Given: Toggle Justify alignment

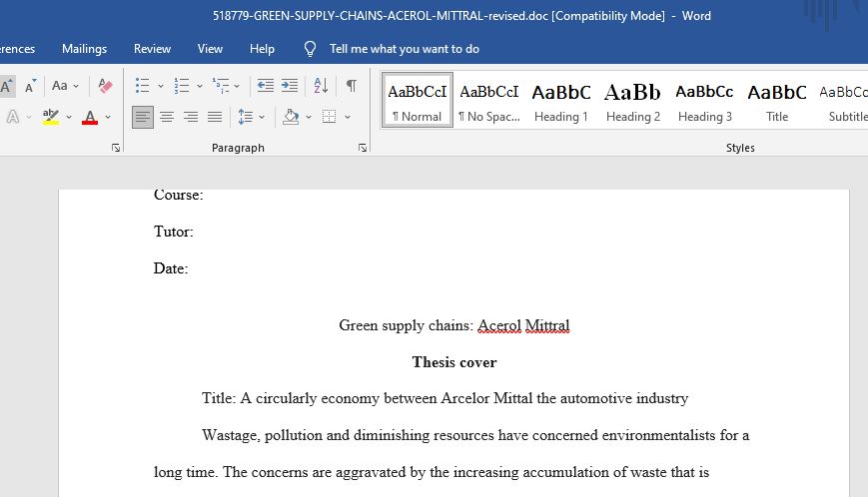Looking at the screenshot, I should pos(215,117).
